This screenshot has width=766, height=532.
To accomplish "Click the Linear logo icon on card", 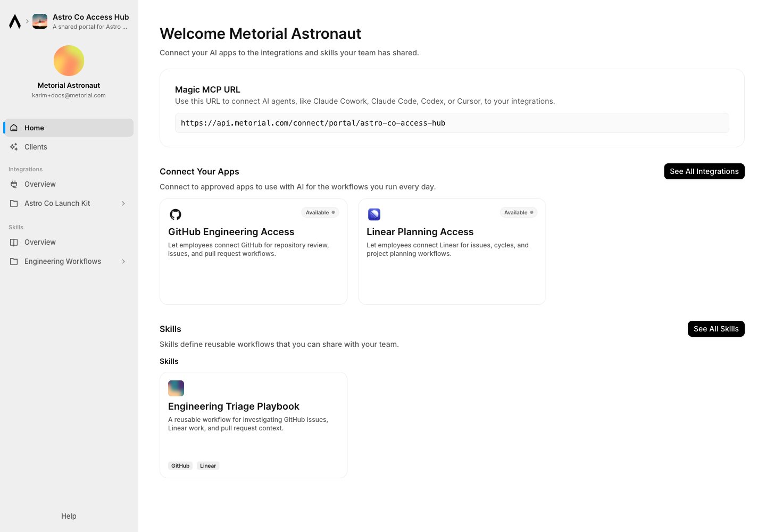I will pos(374,214).
